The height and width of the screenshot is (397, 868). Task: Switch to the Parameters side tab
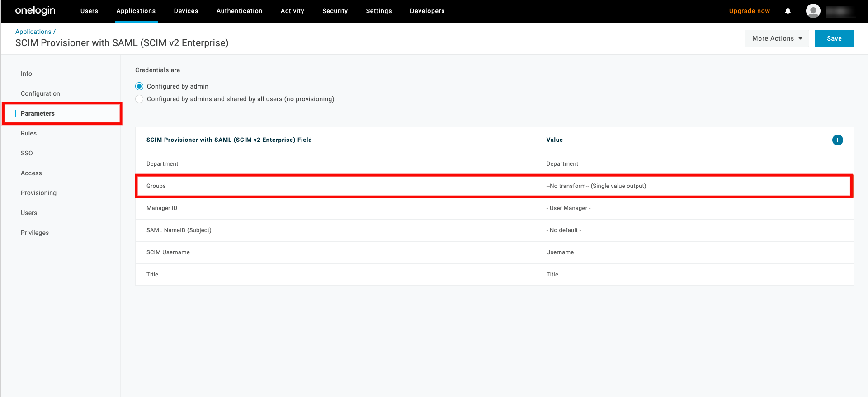pyautogui.click(x=38, y=113)
